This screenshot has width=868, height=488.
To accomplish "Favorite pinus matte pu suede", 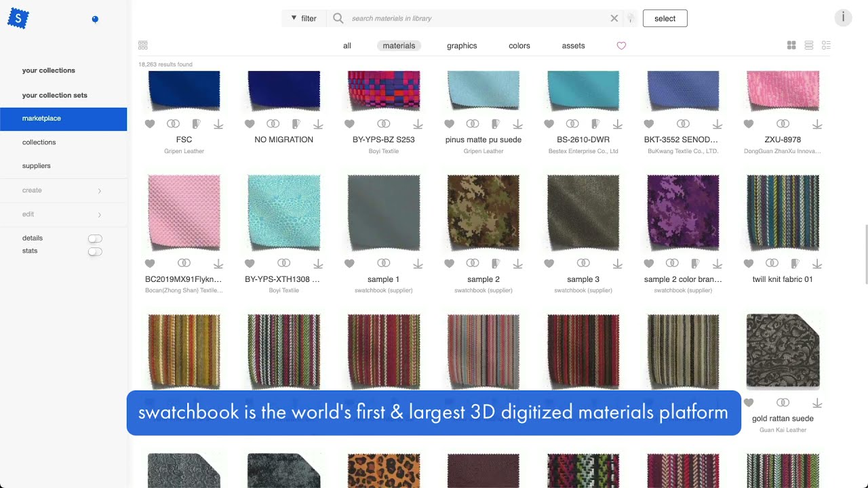I will pos(449,124).
